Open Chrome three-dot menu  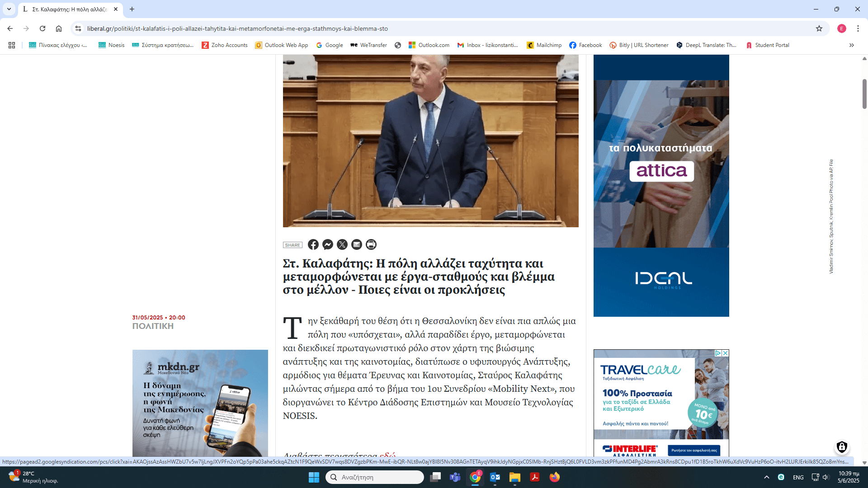pyautogui.click(x=858, y=28)
